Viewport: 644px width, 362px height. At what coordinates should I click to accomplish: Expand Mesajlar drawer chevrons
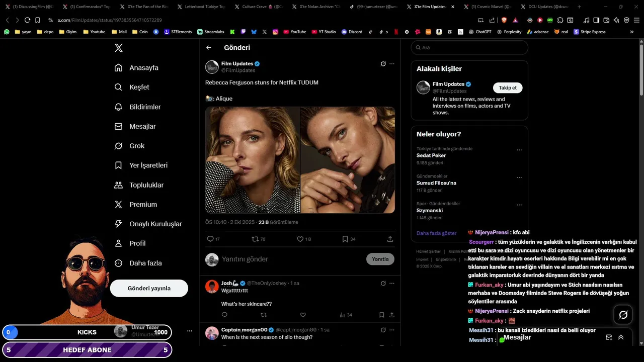pyautogui.click(x=621, y=337)
